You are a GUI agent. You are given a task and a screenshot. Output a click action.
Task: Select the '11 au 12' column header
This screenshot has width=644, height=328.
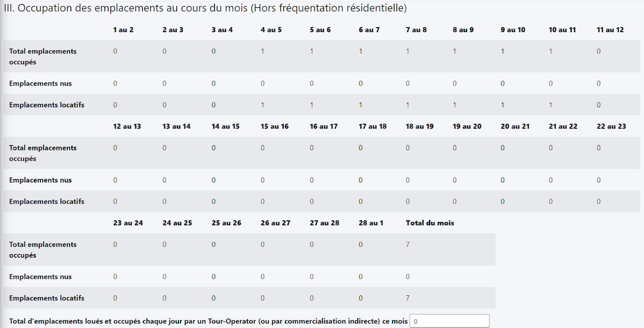click(610, 30)
